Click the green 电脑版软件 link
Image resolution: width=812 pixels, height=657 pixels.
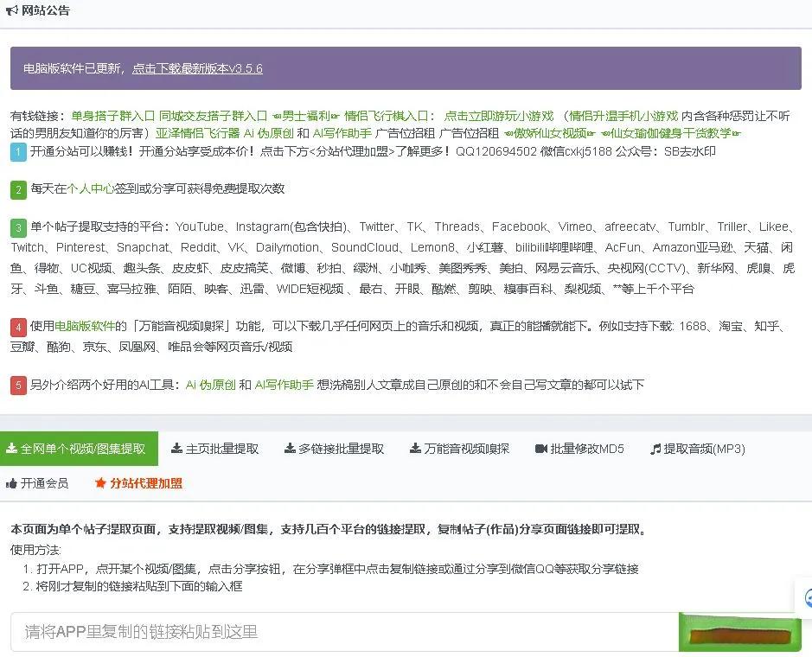coord(85,326)
